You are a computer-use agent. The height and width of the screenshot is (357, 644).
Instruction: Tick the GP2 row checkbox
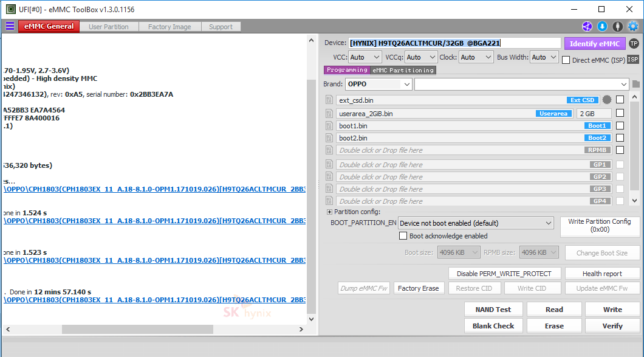[x=620, y=176]
